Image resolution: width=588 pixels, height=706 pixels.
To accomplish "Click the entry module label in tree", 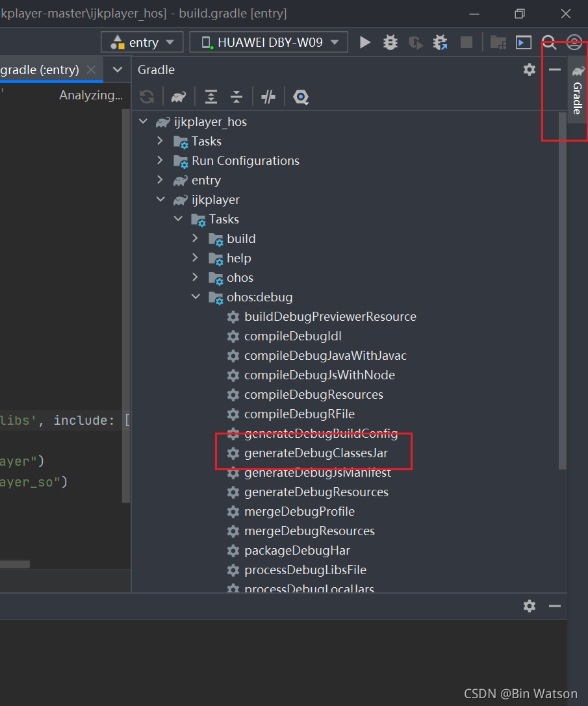I will pos(207,180).
